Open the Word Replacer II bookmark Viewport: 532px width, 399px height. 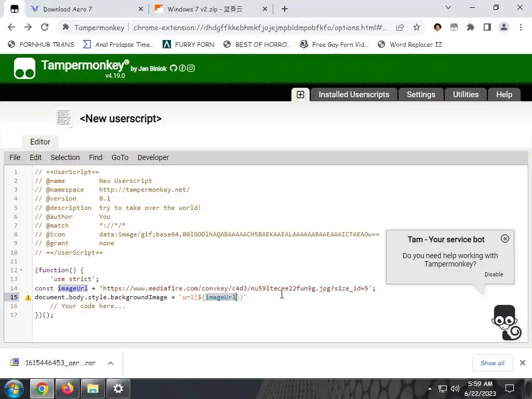coord(409,45)
